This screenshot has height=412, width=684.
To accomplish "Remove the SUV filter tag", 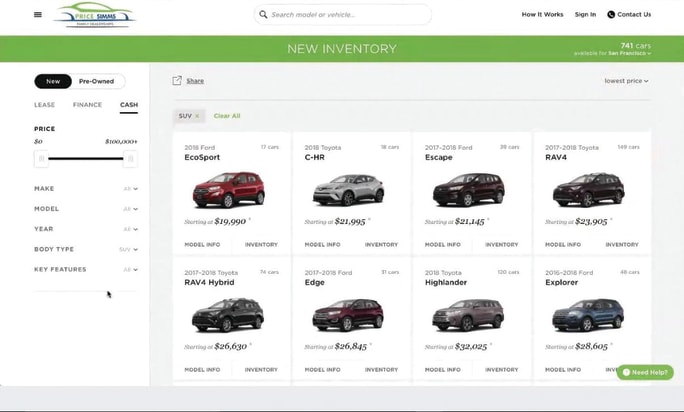I will pyautogui.click(x=197, y=116).
